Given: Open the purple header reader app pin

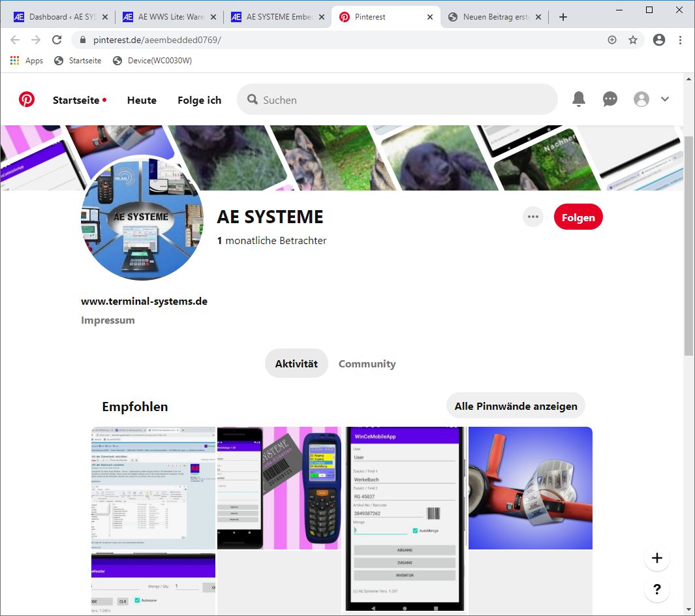Looking at the screenshot, I should coord(153,583).
